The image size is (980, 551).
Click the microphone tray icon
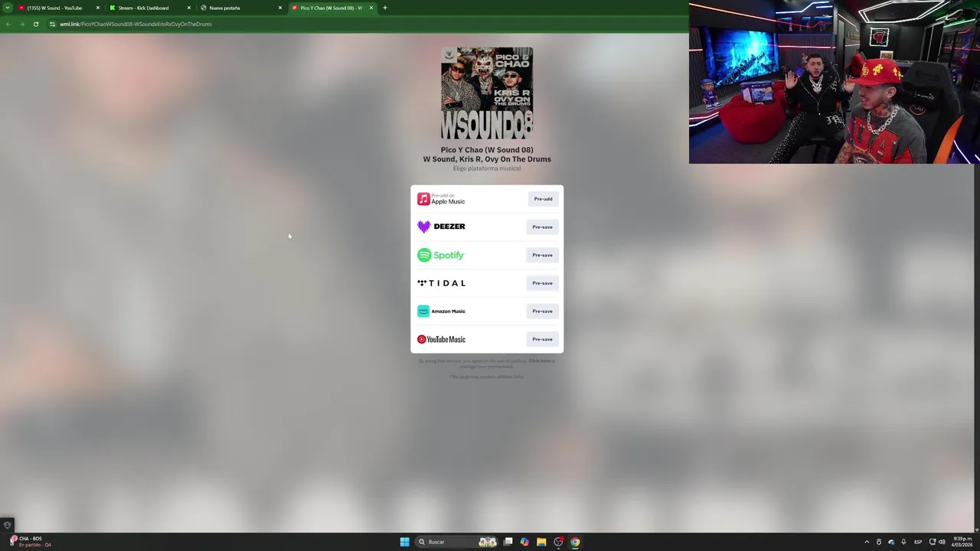[903, 542]
